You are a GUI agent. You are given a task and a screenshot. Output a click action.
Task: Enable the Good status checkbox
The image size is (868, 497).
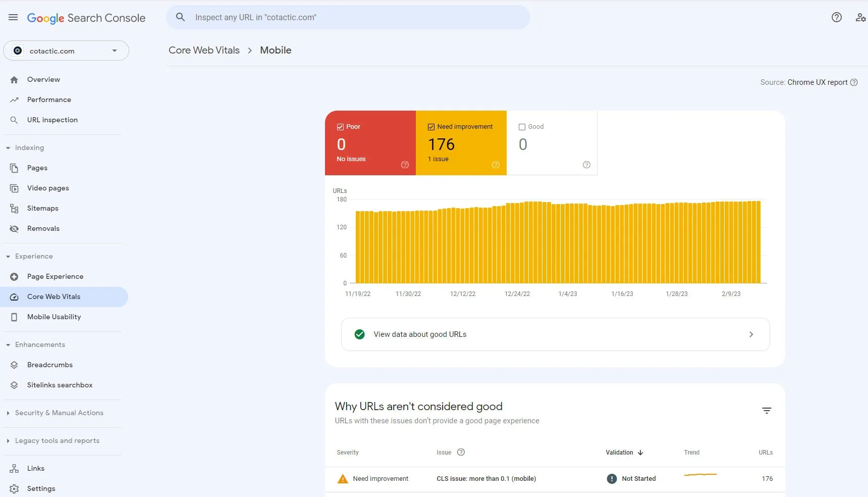click(x=522, y=127)
